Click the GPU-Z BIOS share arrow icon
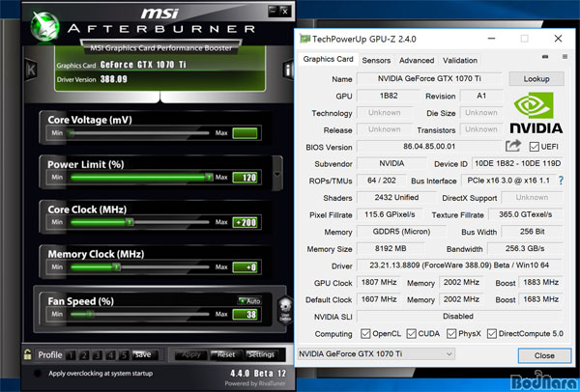This screenshot has width=580, height=392. [513, 146]
